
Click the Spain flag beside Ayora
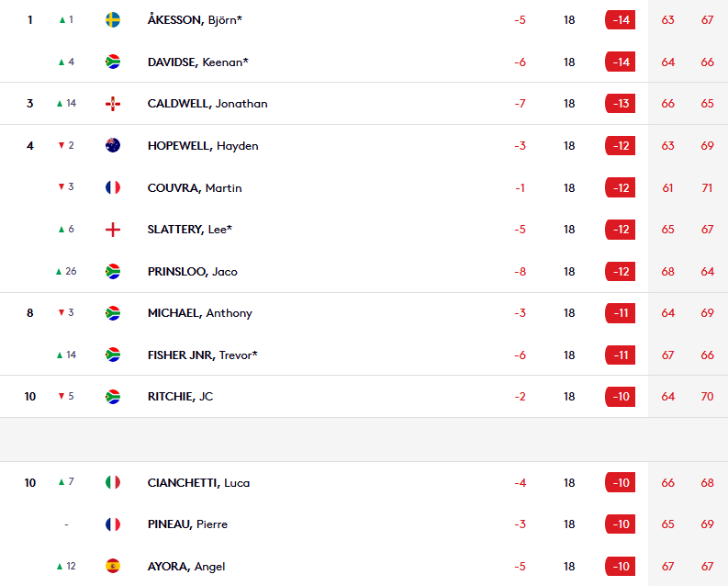(113, 566)
